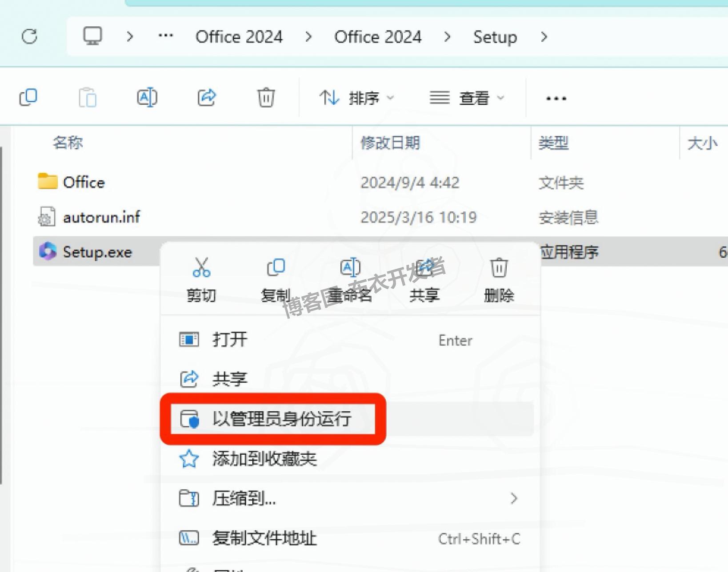Click the computer icon in the address bar
The image size is (728, 572).
[92, 36]
